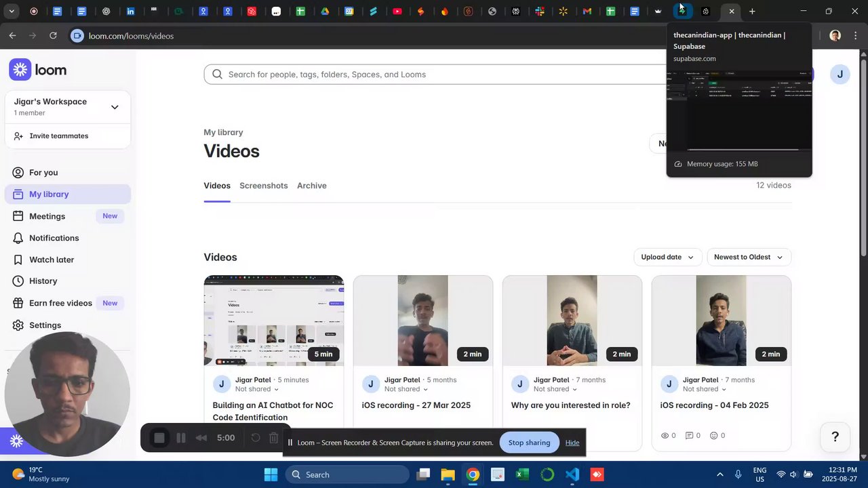The height and width of the screenshot is (488, 868).
Task: Open Visual Studio Code from taskbar
Action: [572, 474]
